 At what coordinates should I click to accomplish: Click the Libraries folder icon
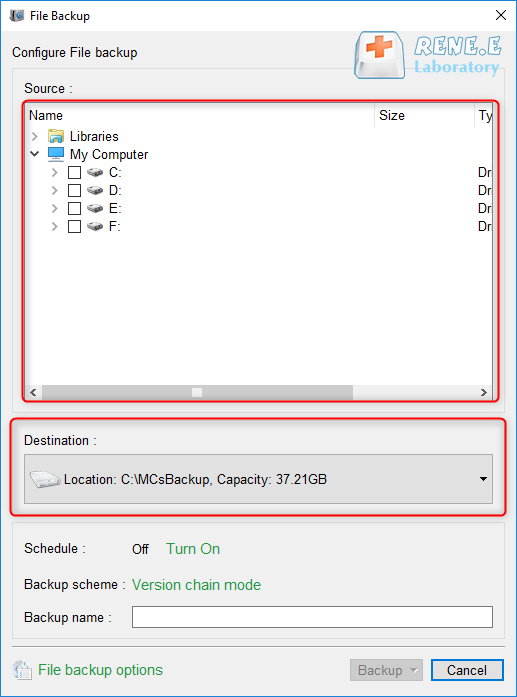[56, 136]
